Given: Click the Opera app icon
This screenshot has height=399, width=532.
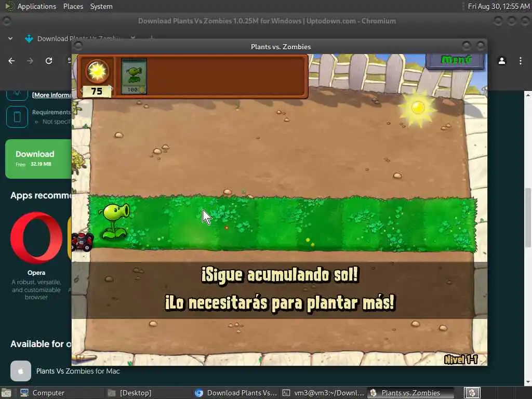Looking at the screenshot, I should point(36,238).
